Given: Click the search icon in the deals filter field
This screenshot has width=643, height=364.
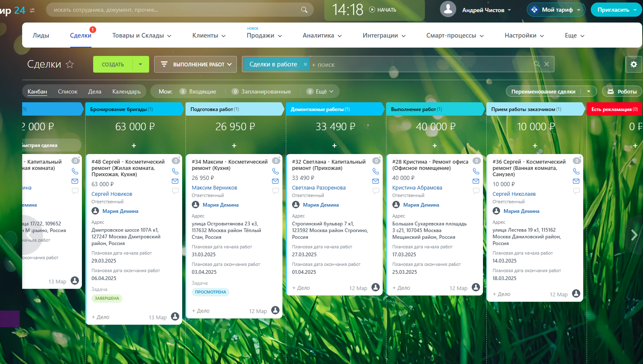Looking at the screenshot, I should [x=536, y=64].
